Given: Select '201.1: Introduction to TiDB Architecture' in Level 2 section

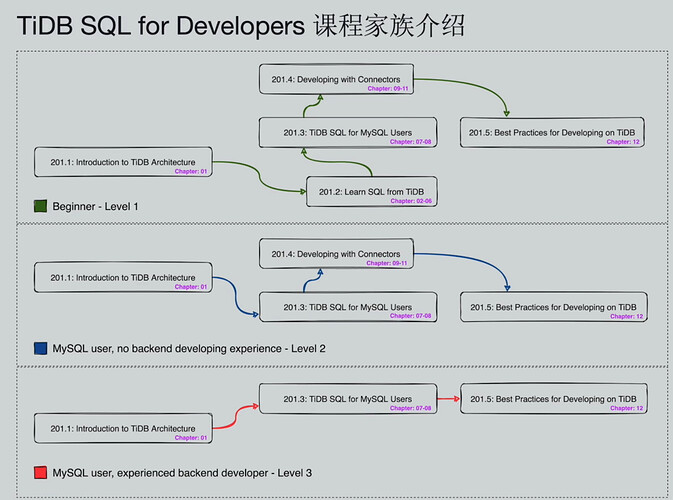Looking at the screenshot, I should click(x=123, y=277).
